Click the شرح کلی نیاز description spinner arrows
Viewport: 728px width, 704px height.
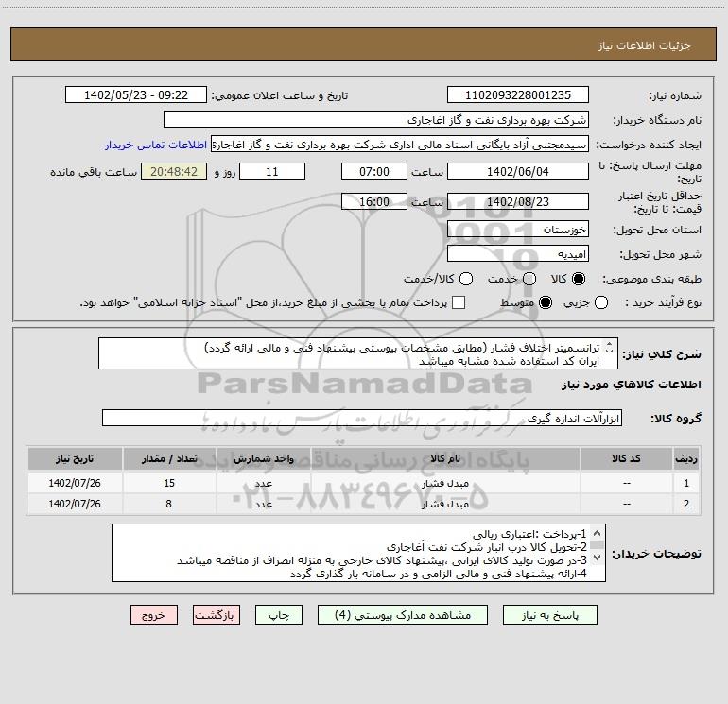pos(610,348)
